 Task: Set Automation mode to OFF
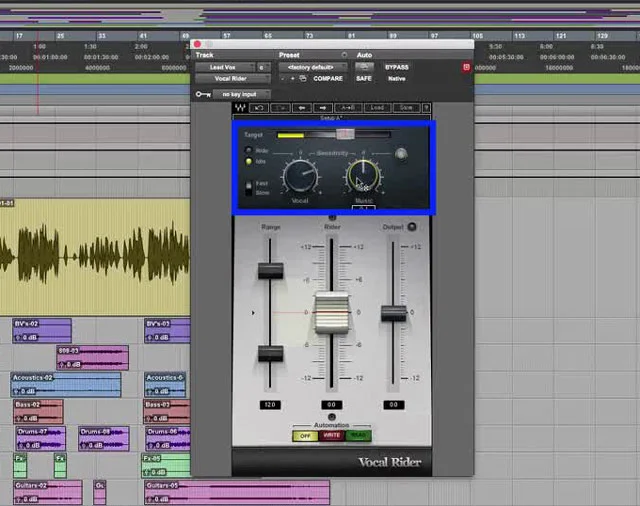coord(305,436)
